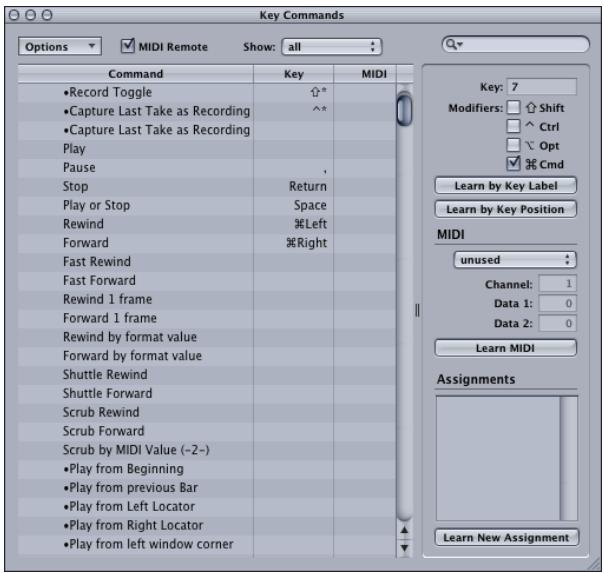Select the Record Toggle command
Image resolution: width=604 pixels, height=573 pixels.
206,92
